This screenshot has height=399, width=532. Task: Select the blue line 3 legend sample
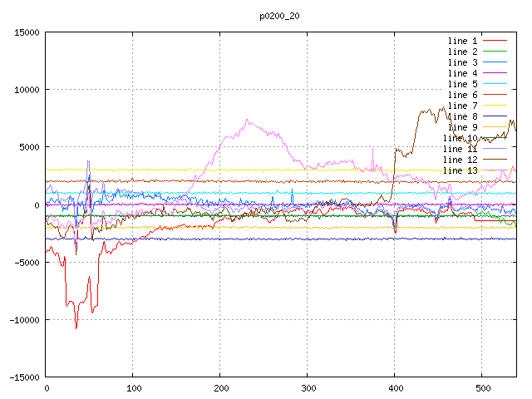tap(495, 62)
